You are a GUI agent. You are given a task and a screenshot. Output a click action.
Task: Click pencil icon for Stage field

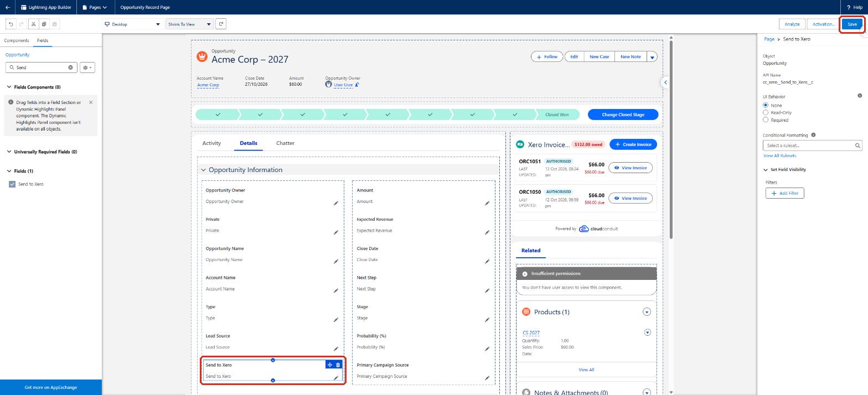[487, 320]
